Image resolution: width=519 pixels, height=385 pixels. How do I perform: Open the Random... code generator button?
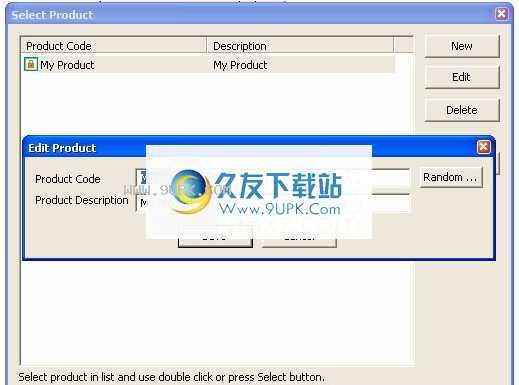(x=451, y=177)
